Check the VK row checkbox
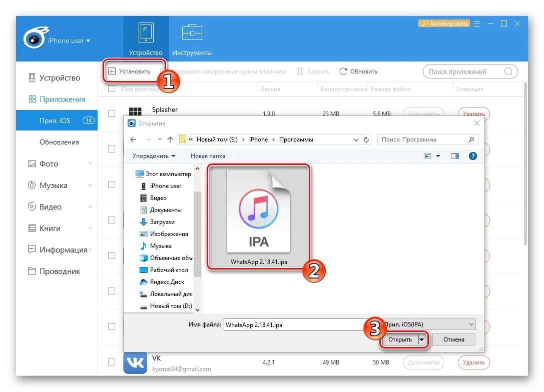Screen dimensions: 544x392 click(x=112, y=362)
